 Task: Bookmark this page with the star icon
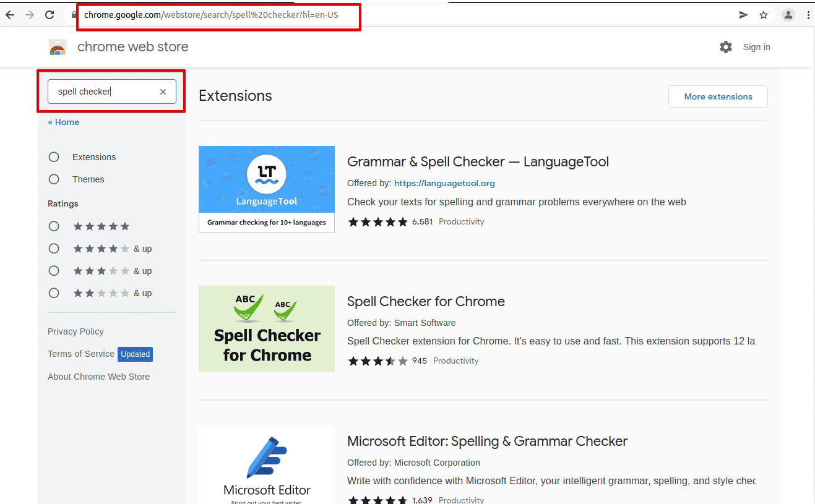[x=764, y=15]
